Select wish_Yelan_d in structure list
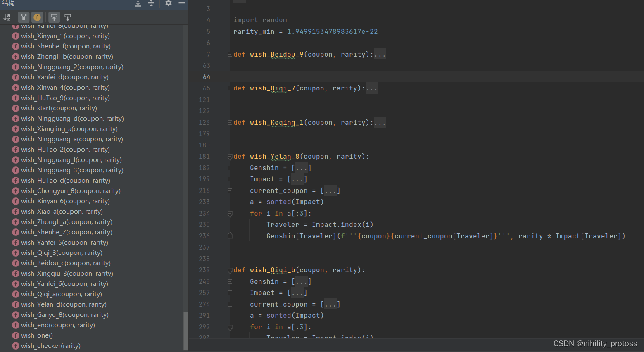The height and width of the screenshot is (352, 644). pos(64,304)
